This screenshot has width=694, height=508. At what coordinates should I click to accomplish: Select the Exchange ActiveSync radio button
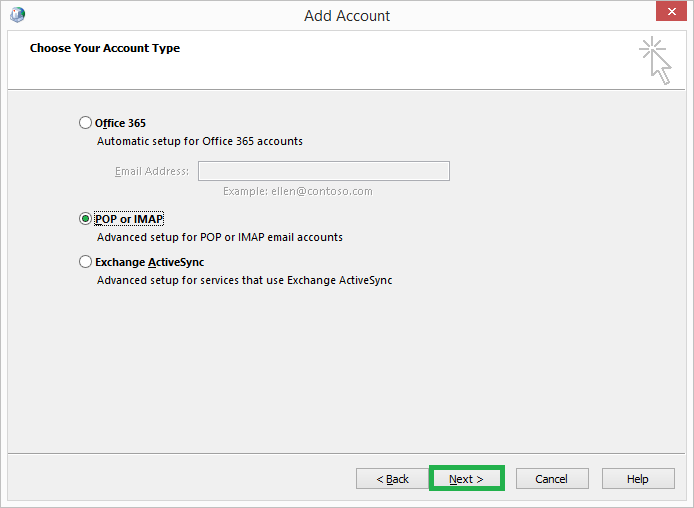[85, 262]
